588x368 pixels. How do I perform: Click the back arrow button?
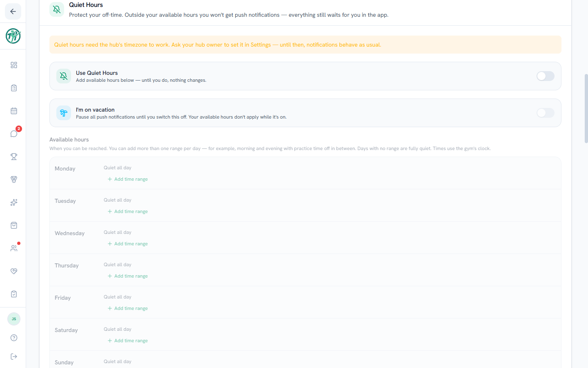coord(13,11)
